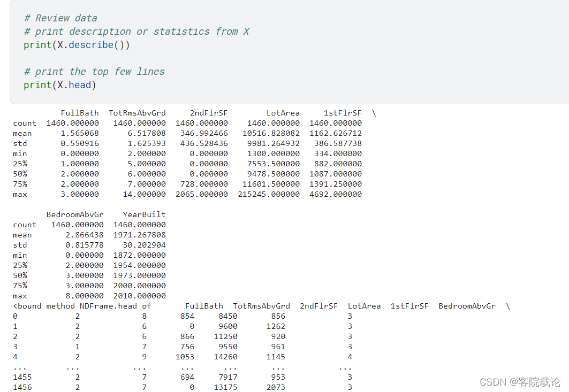This screenshot has width=569, height=392.
Task: Click the 1stFlrSF 75% value 1391.250000
Action: pyautogui.click(x=336, y=184)
